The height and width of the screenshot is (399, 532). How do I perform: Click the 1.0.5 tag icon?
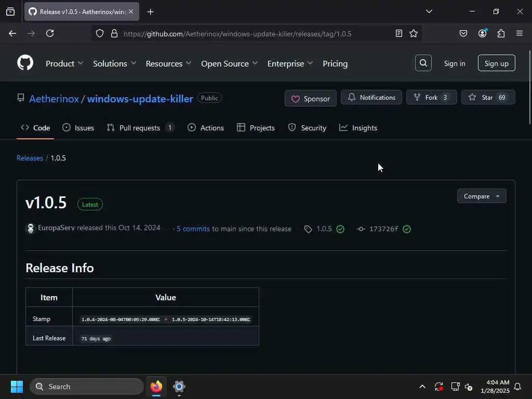308,229
